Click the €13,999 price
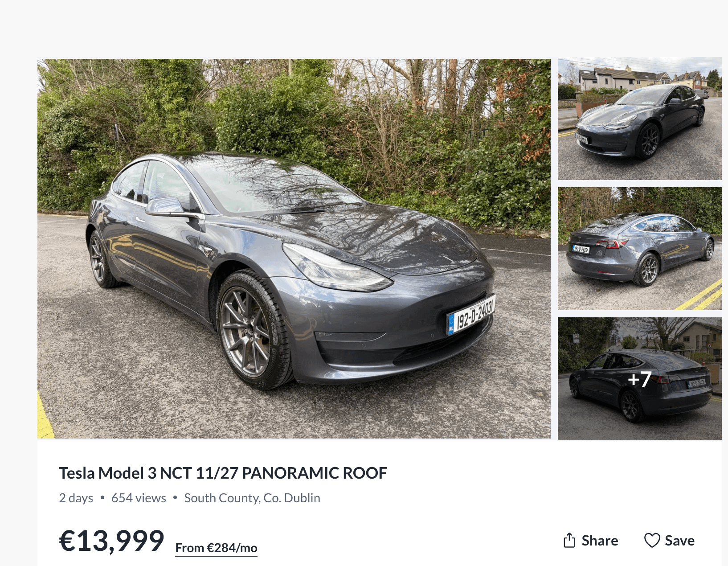The height and width of the screenshot is (566, 728). coord(112,541)
